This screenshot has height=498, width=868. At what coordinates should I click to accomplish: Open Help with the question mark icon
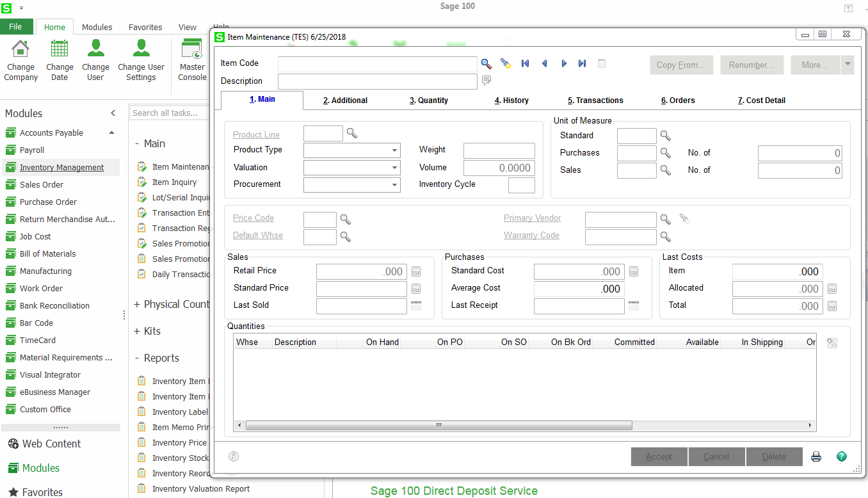[841, 456]
